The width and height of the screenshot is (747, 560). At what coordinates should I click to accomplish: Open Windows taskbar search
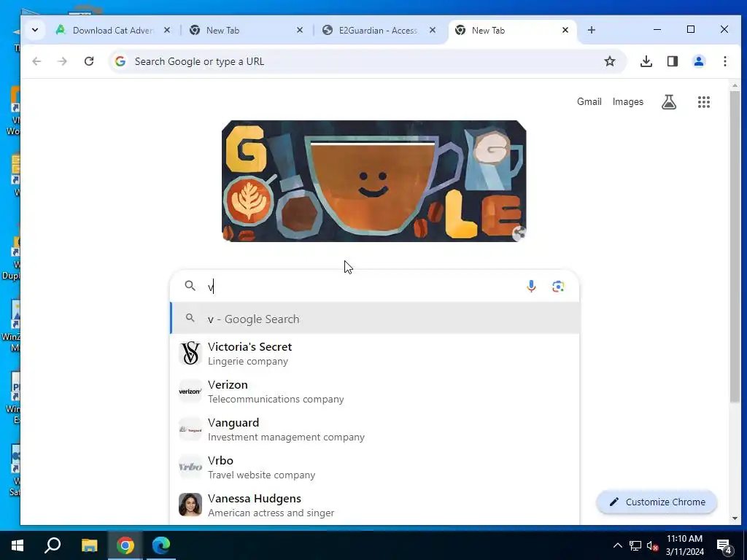tap(53, 545)
